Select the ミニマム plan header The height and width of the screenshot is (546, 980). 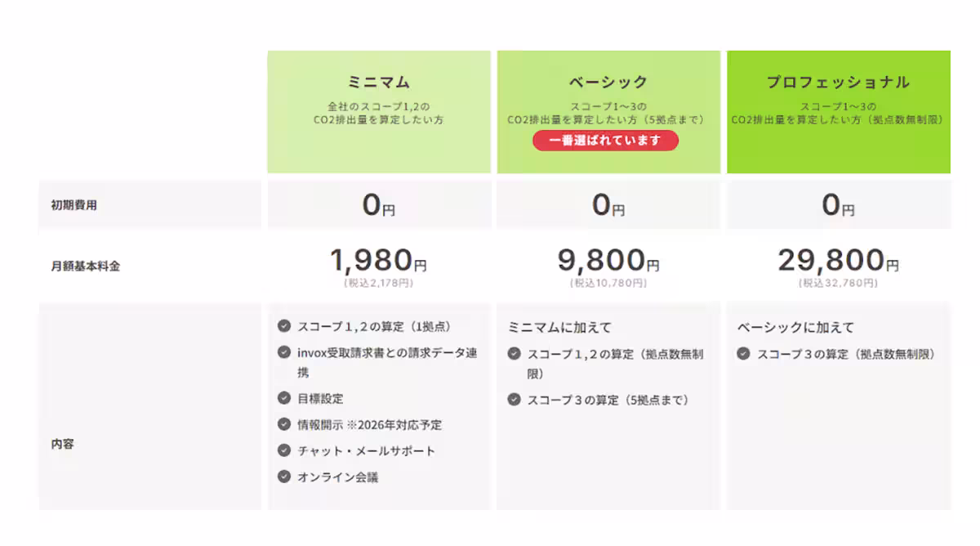coord(379,83)
